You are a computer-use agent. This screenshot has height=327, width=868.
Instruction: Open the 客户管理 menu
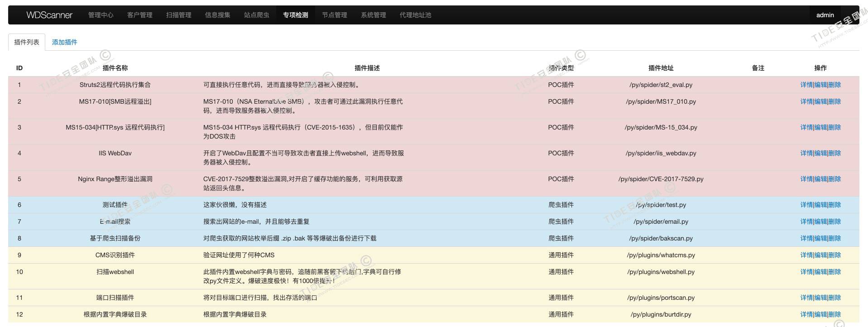click(x=139, y=15)
